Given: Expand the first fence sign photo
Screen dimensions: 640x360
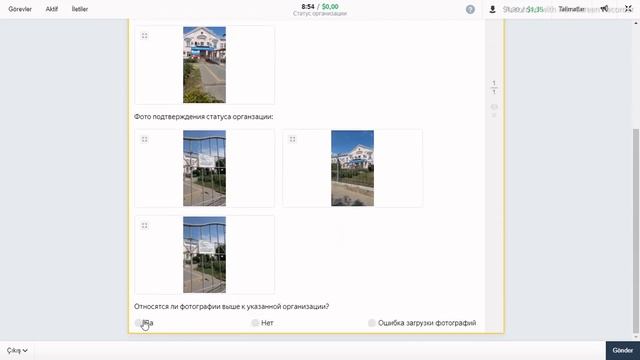Looking at the screenshot, I should click(x=144, y=140).
